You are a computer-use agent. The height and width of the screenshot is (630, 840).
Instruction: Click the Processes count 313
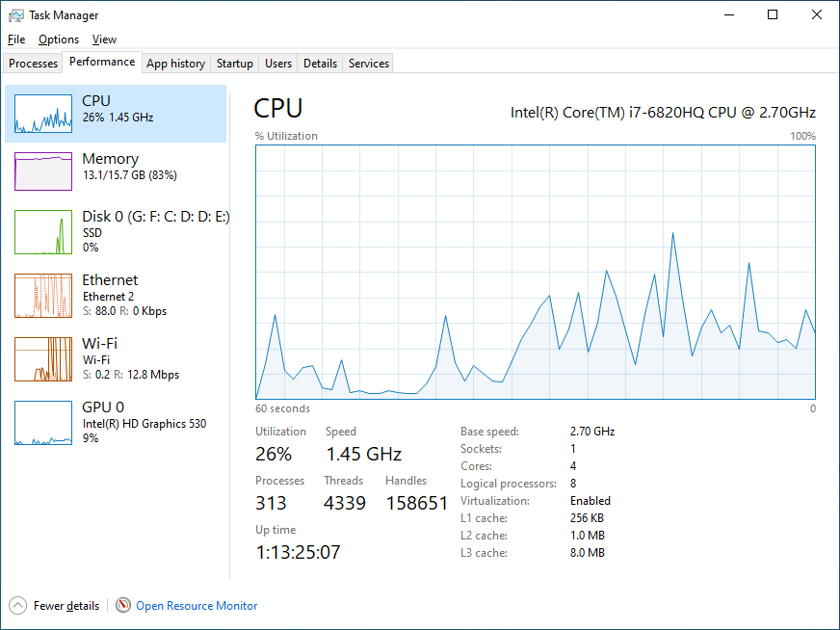pyautogui.click(x=271, y=503)
